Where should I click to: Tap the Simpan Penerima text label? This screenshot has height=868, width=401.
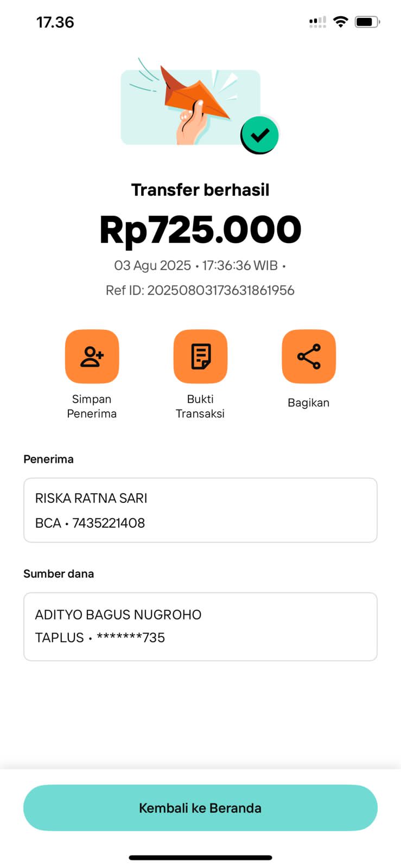pyautogui.click(x=92, y=406)
